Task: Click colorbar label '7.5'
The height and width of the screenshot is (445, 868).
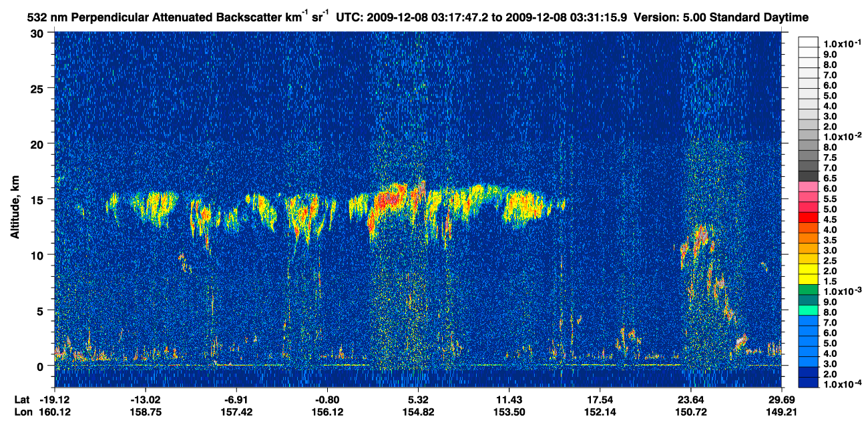Action: (x=829, y=157)
